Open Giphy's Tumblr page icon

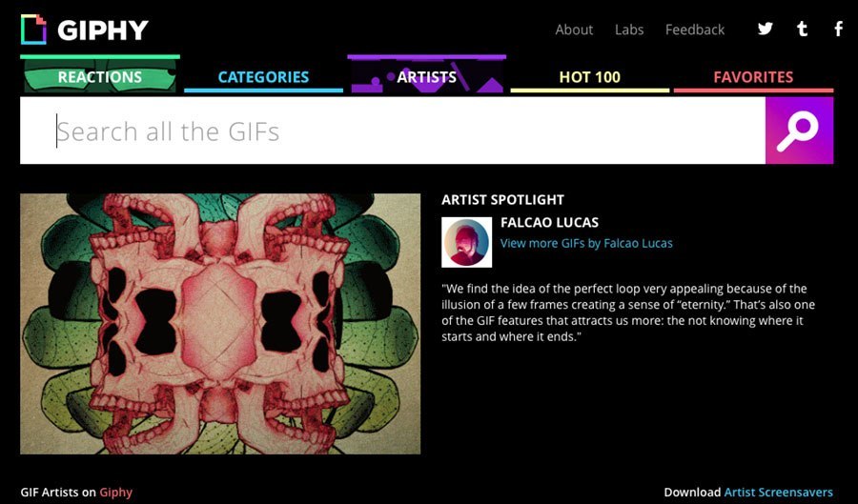pyautogui.click(x=802, y=29)
